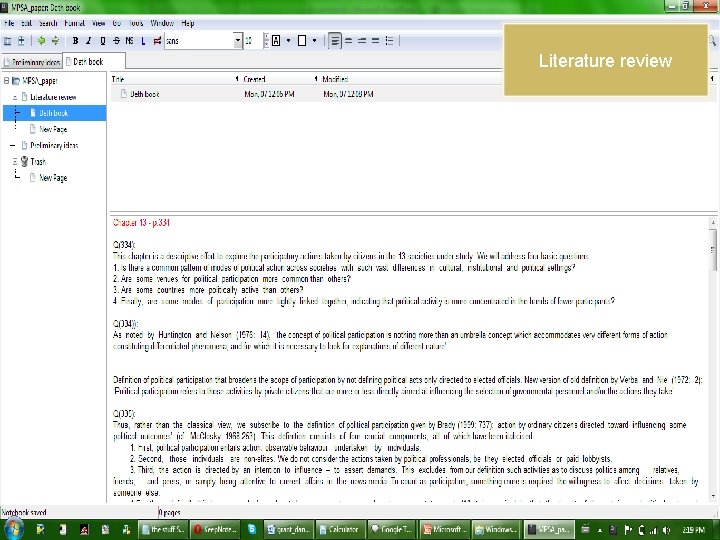Screen dimensions: 720x540
Task: Click the volume tray icon
Action: [x=667, y=530]
